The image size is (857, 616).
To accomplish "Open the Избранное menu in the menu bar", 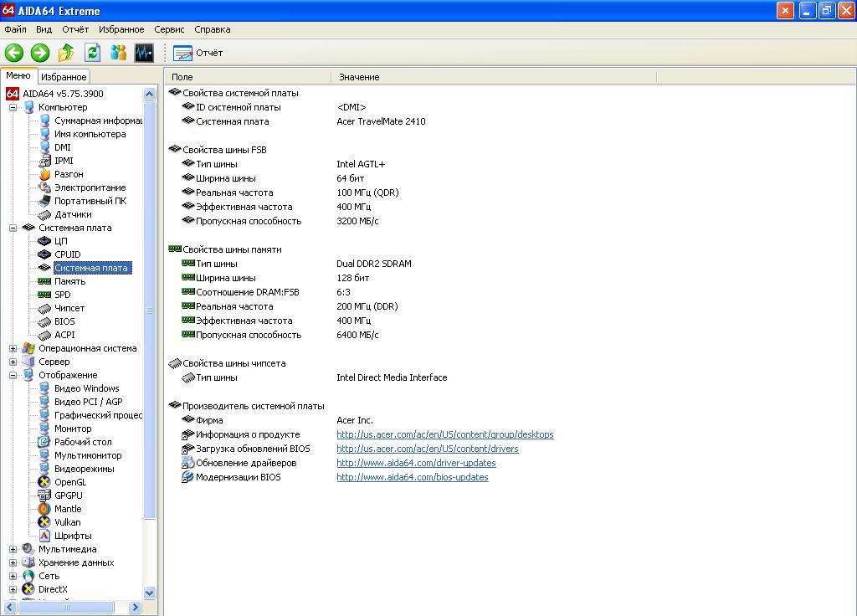I will pos(121,29).
